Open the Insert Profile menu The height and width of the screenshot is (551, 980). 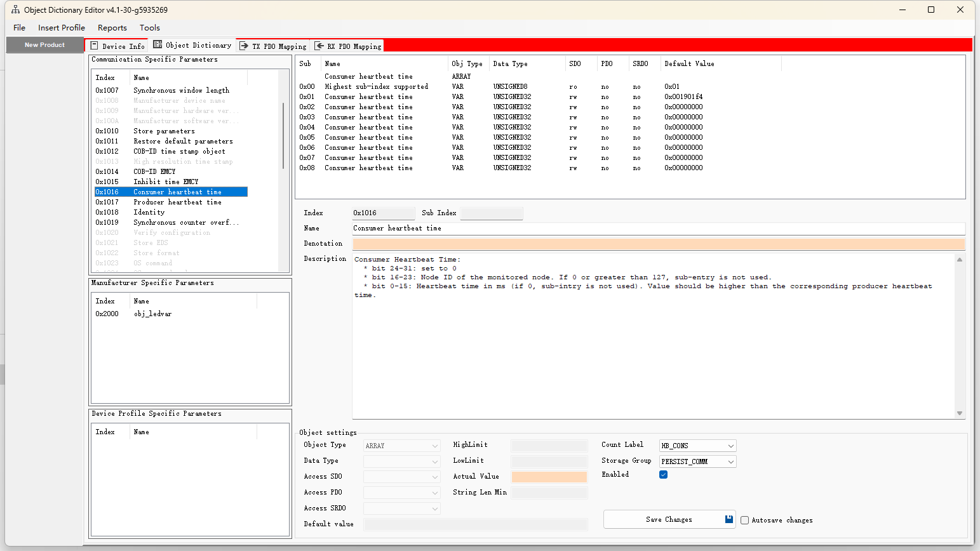click(62, 28)
